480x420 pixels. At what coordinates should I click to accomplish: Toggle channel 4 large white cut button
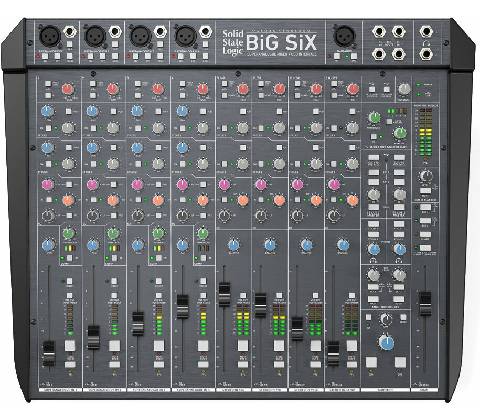(203, 346)
